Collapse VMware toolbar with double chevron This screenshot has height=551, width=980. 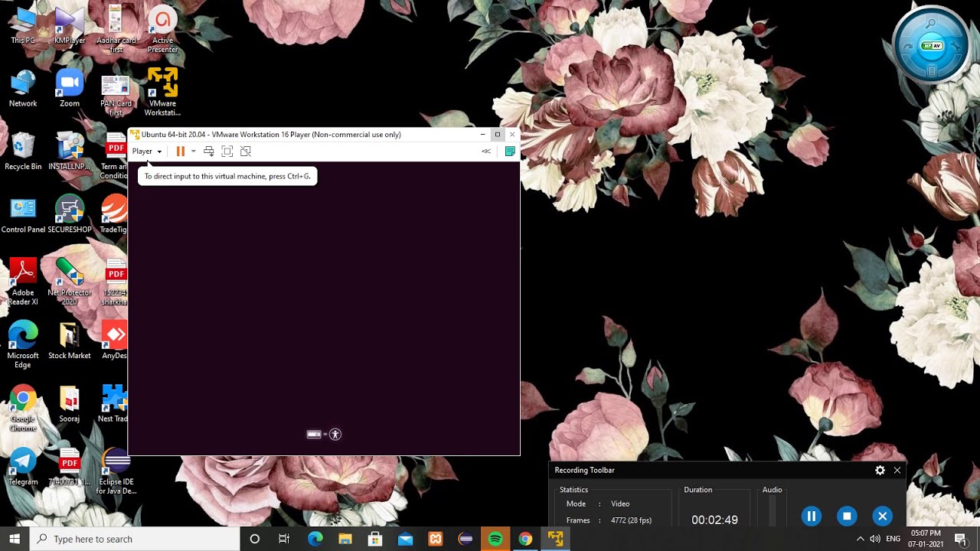(x=486, y=152)
